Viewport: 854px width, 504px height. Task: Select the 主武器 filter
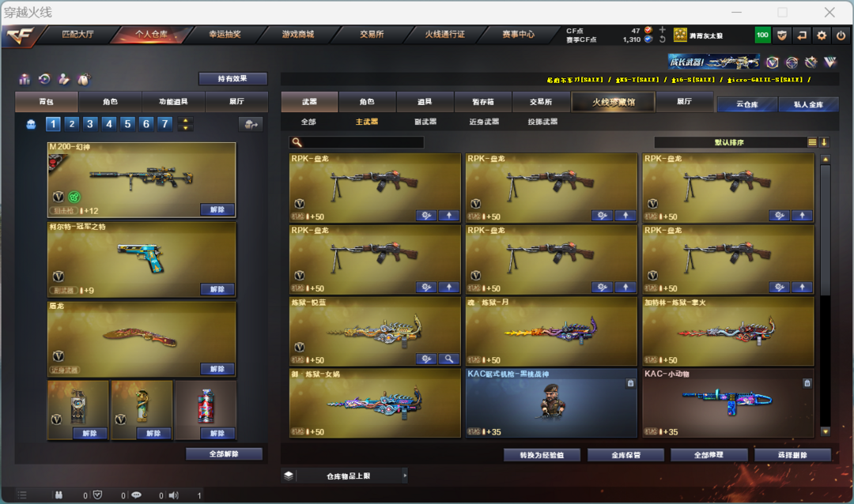[367, 122]
